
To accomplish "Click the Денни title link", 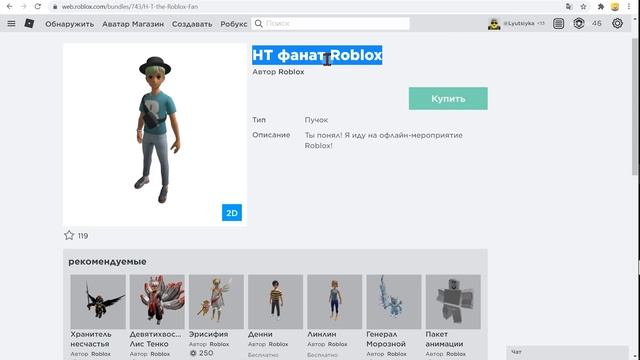I will (260, 334).
